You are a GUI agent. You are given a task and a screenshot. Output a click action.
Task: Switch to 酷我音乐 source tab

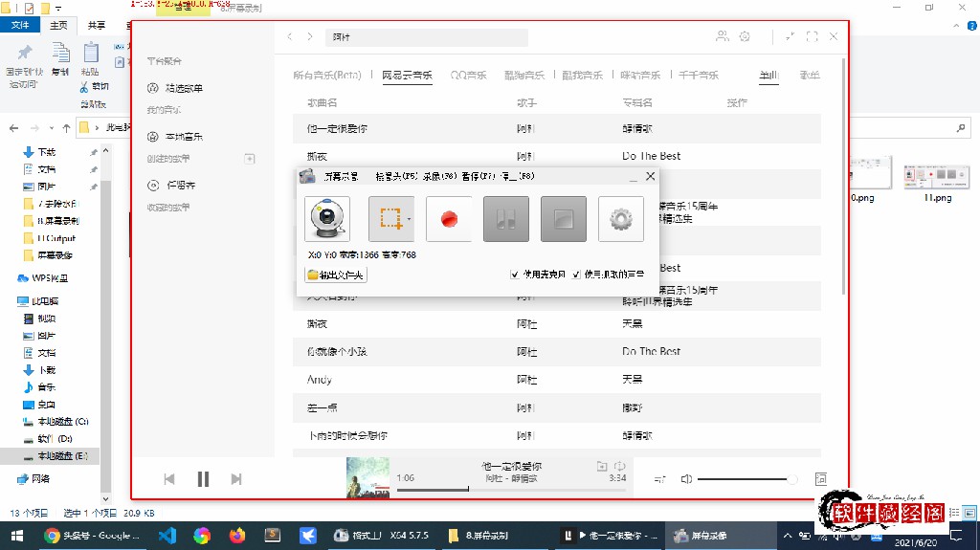pos(582,75)
